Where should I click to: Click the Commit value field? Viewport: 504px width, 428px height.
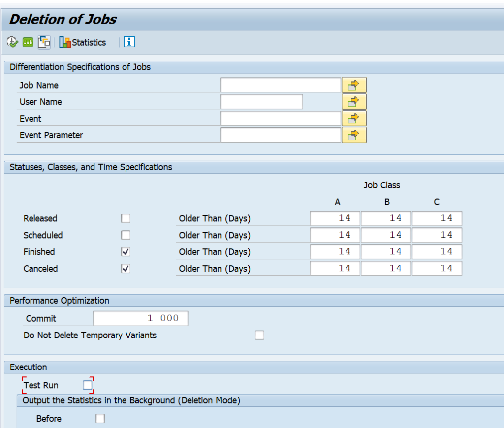pos(140,318)
